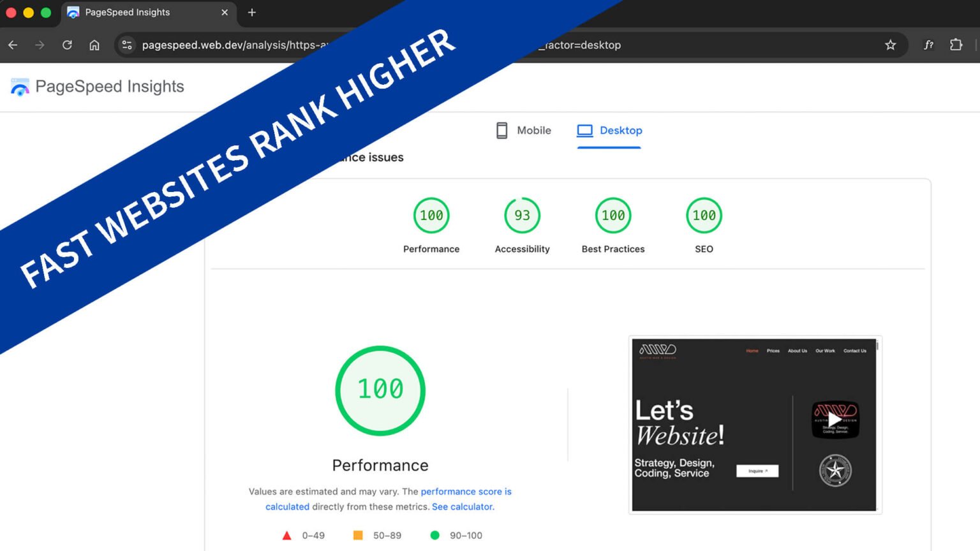The height and width of the screenshot is (551, 980).
Task: Click the green 90-100 range marker
Action: (435, 536)
